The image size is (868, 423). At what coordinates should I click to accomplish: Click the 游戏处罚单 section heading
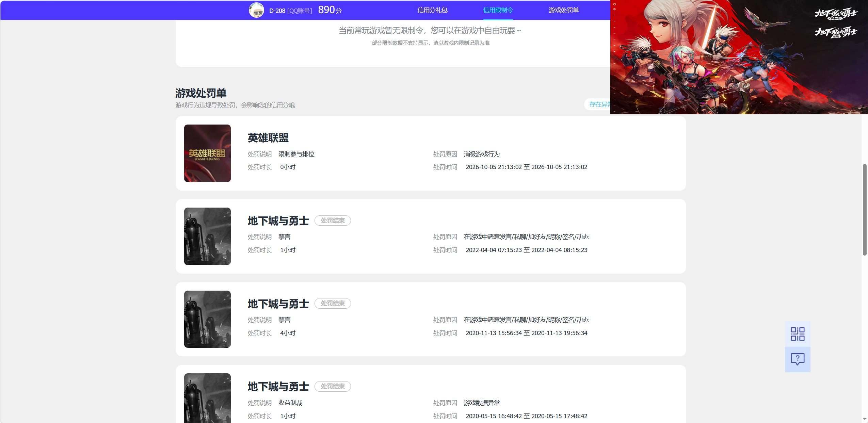[x=201, y=93]
